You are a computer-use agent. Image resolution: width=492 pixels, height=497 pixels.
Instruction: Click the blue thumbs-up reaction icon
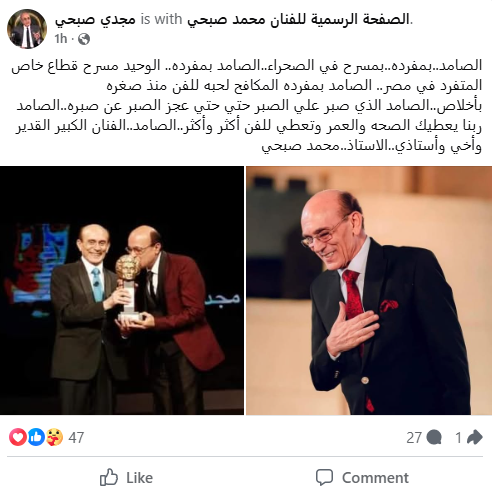click(36, 437)
